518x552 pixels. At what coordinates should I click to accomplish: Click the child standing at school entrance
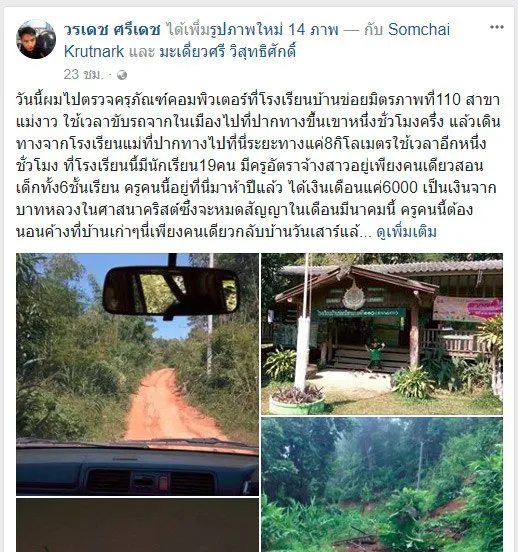point(375,354)
